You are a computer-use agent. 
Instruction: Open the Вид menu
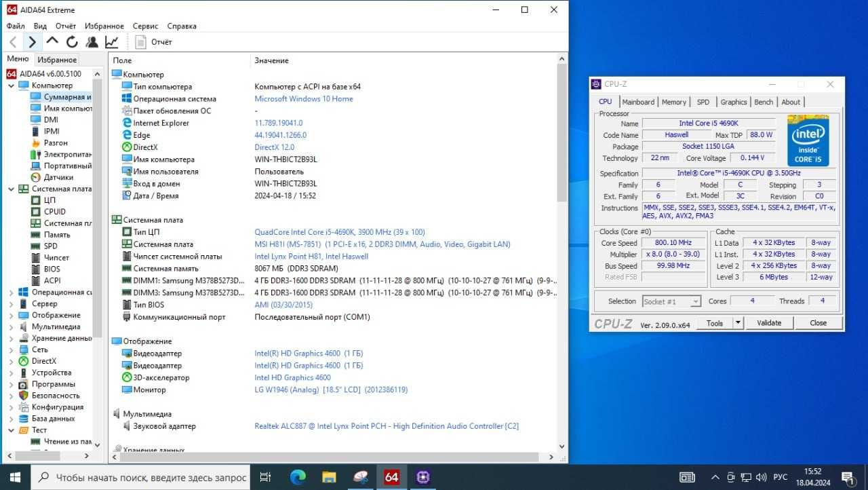pos(40,26)
